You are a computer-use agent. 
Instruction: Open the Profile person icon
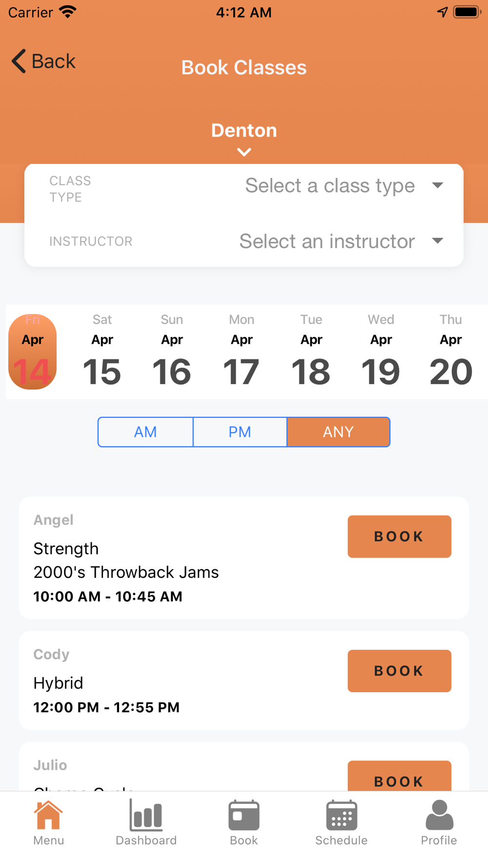pos(439,815)
